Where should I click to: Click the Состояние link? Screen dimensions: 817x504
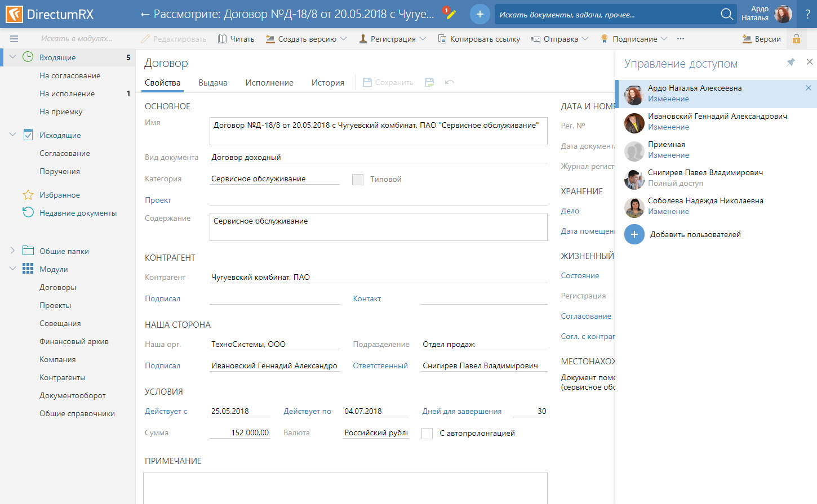click(x=580, y=275)
